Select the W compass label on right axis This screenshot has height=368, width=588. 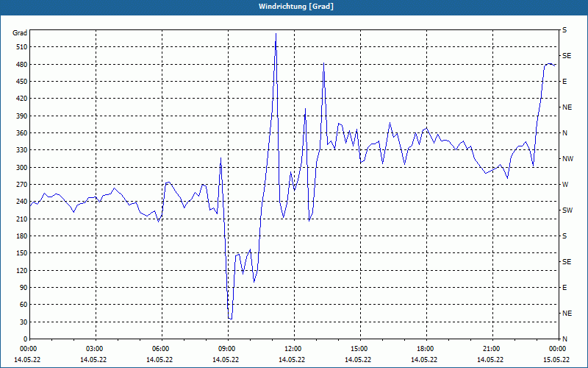565,185
